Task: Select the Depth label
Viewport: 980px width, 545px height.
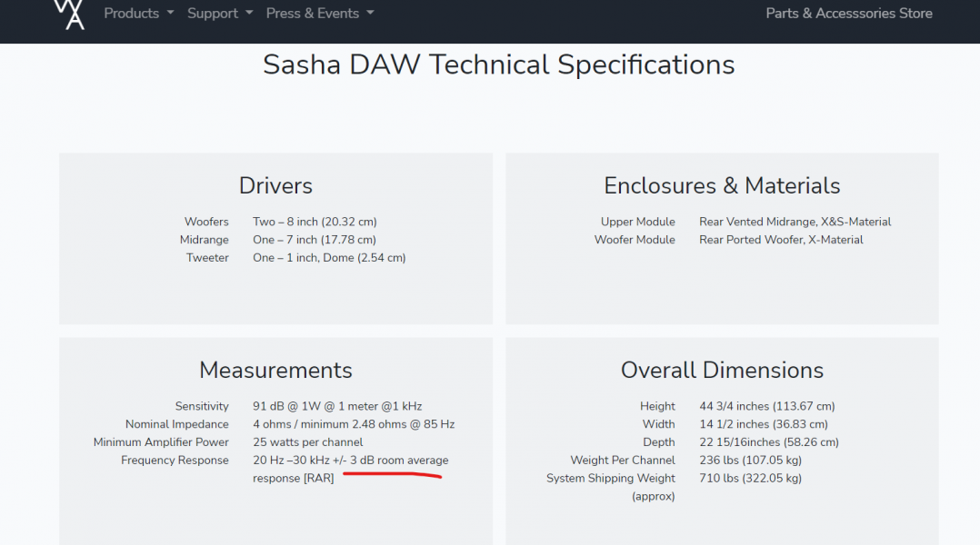Action: coord(659,442)
